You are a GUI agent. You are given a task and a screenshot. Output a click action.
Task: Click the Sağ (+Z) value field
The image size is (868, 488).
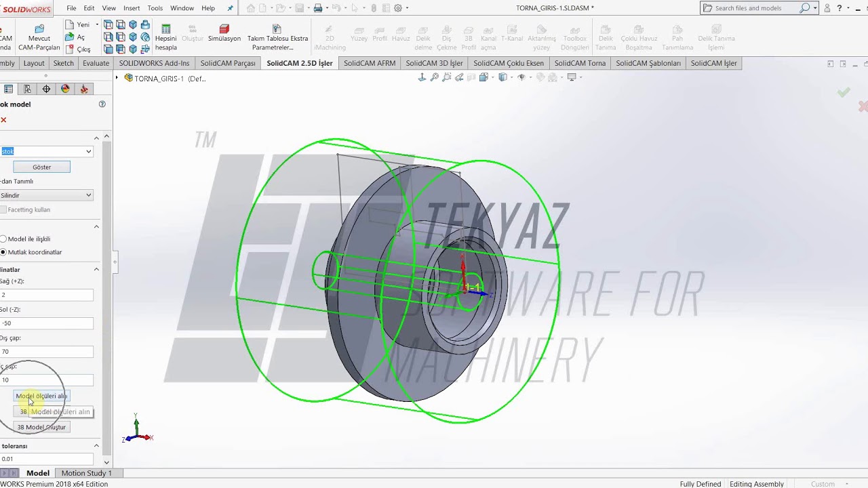(46, 295)
